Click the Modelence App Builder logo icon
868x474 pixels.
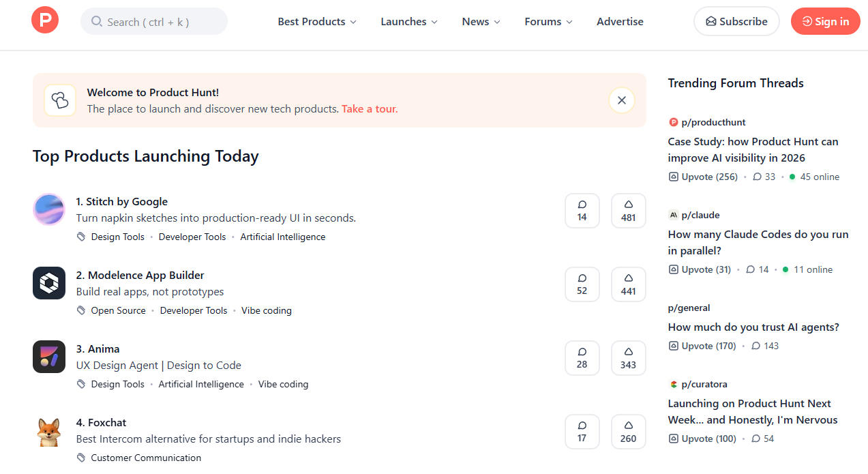click(49, 283)
